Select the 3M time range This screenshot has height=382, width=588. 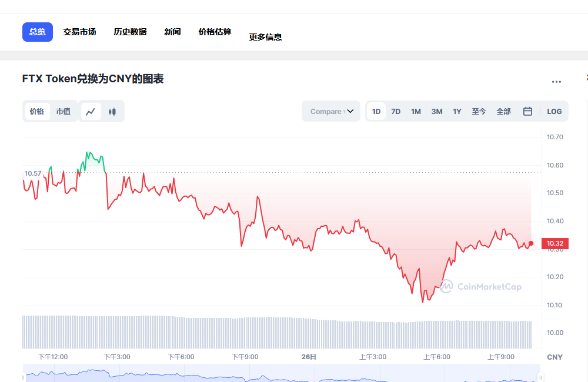(437, 111)
